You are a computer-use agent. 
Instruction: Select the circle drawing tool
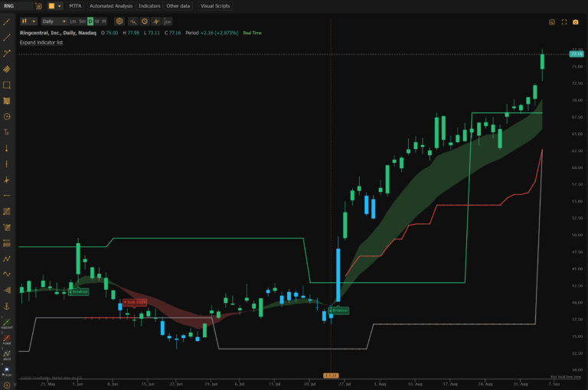[x=6, y=116]
